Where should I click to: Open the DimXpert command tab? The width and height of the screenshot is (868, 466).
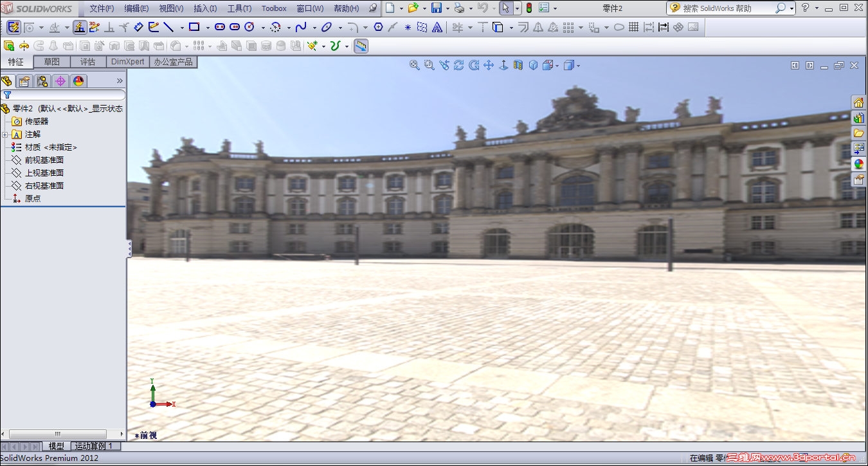point(127,62)
